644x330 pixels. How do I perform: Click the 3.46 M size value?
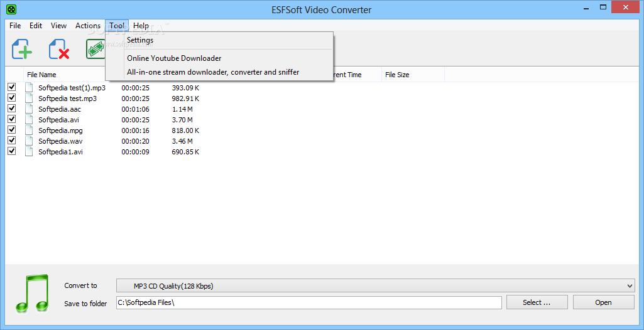(x=182, y=141)
